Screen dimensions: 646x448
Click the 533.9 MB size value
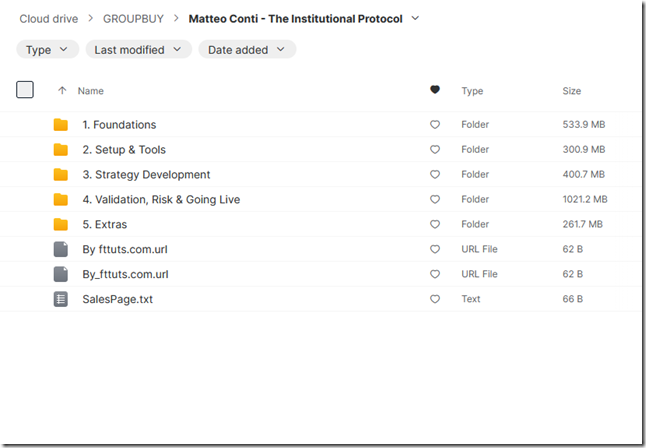pos(584,124)
